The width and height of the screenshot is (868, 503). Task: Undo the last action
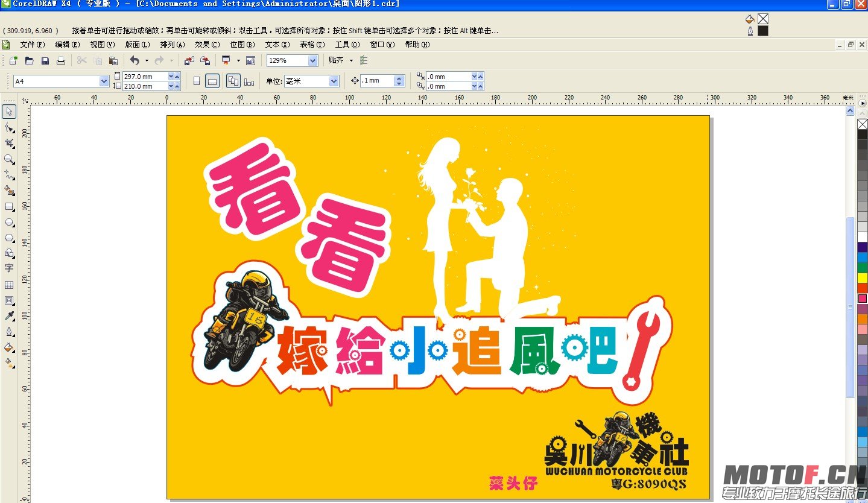134,60
